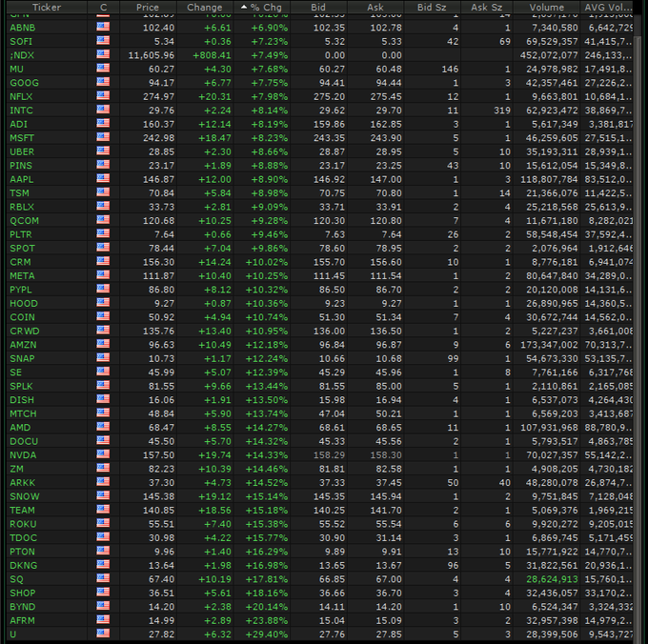Click the COIN ticker in the list
The image size is (648, 644).
(x=21, y=317)
